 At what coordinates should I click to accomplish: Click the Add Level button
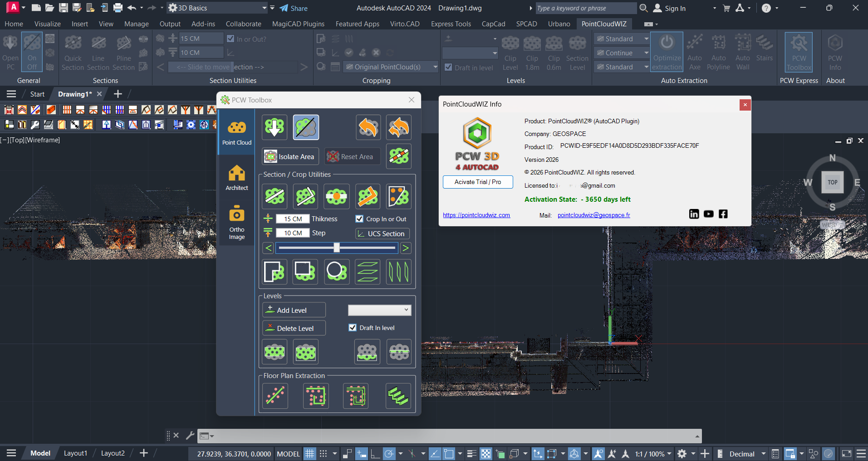click(x=294, y=310)
